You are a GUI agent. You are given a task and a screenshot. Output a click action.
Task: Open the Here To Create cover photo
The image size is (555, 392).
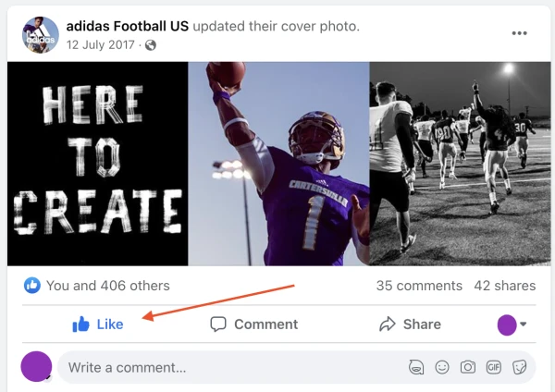tap(277, 164)
